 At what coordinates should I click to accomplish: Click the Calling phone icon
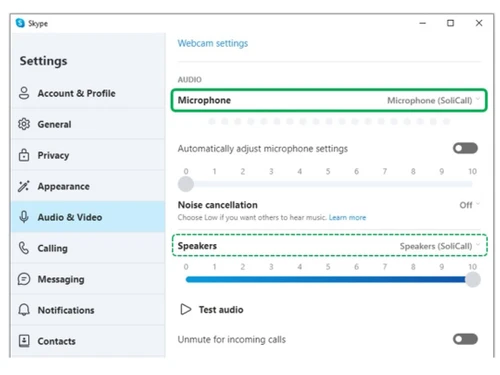click(24, 248)
